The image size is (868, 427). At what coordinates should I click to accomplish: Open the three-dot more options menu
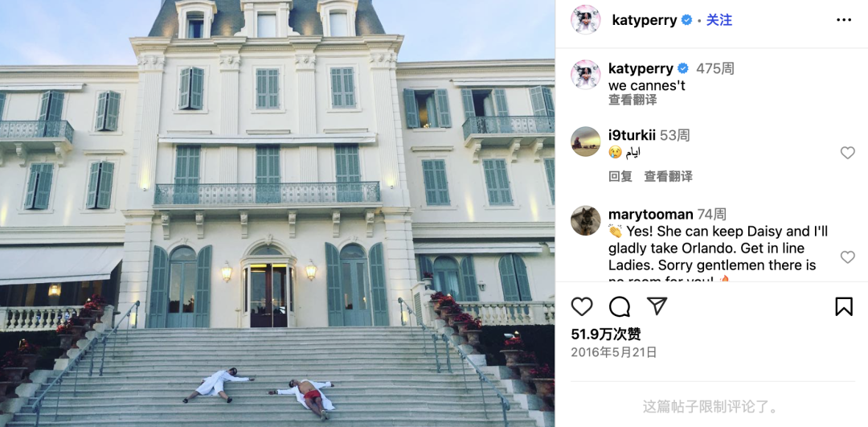click(x=844, y=20)
